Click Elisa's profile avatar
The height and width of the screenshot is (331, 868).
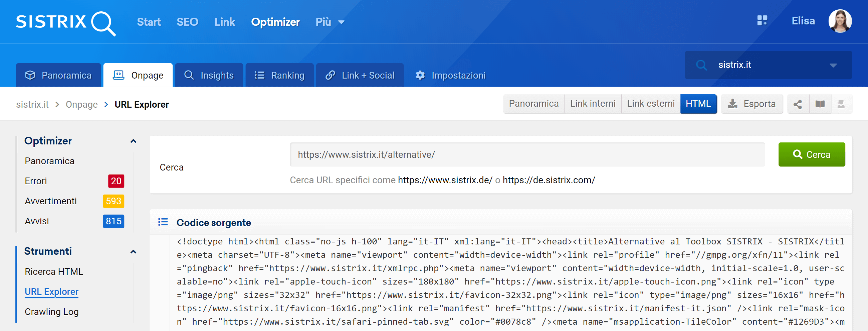coord(840,21)
